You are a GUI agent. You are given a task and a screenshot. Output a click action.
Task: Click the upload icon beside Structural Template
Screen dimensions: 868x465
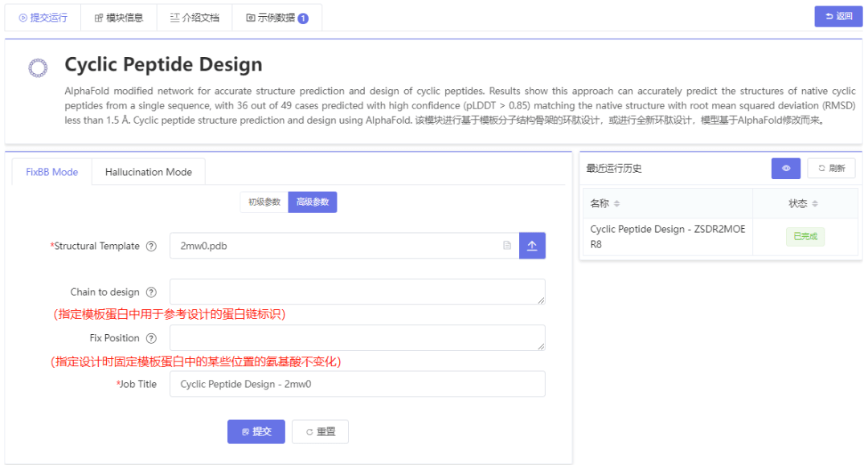coord(532,246)
